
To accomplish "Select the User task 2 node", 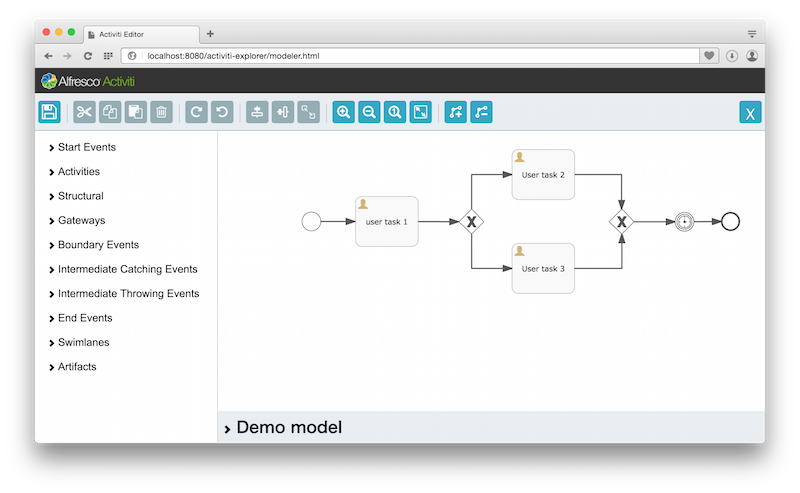I will point(543,175).
